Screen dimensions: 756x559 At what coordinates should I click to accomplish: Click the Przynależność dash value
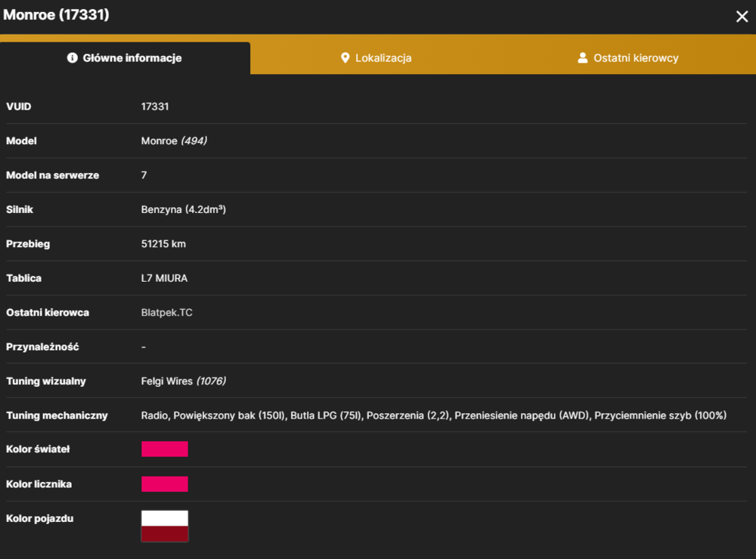click(144, 347)
